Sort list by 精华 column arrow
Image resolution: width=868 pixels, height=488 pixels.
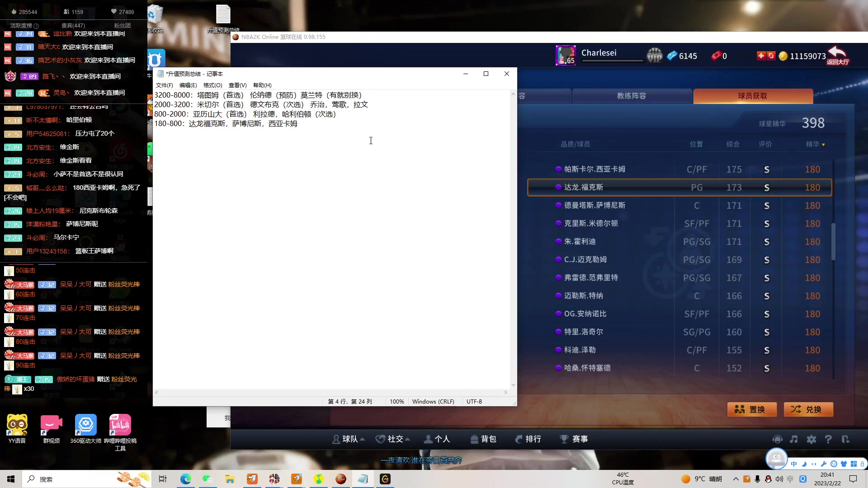(x=823, y=145)
